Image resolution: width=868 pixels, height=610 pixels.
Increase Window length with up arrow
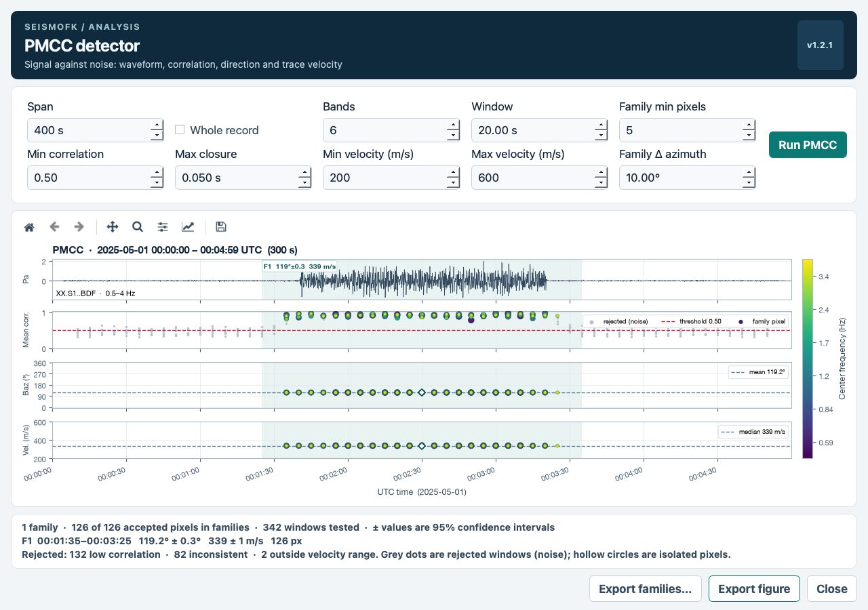pyautogui.click(x=600, y=125)
